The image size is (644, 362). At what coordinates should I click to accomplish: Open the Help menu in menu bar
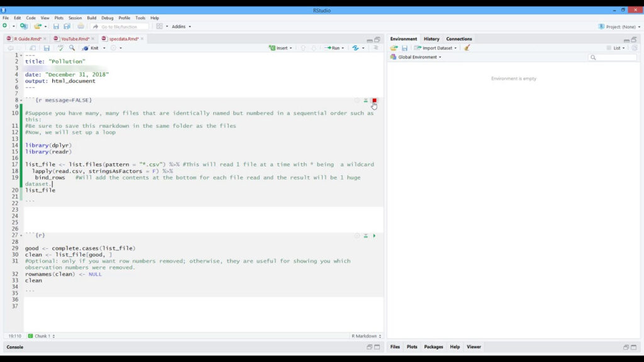point(155,18)
